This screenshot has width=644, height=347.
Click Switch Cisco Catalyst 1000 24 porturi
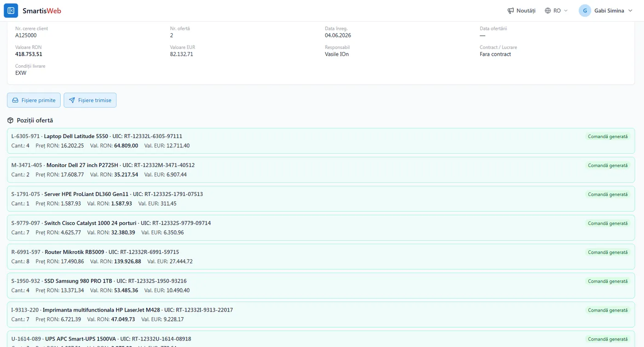(x=90, y=223)
